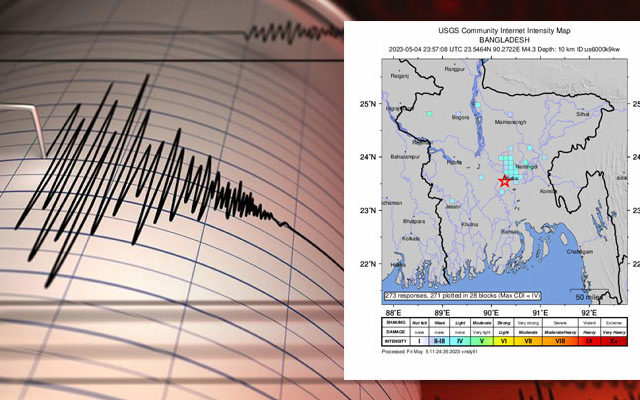Click the cyan response block near Jessor
This screenshot has height=400, width=640.
point(452,201)
